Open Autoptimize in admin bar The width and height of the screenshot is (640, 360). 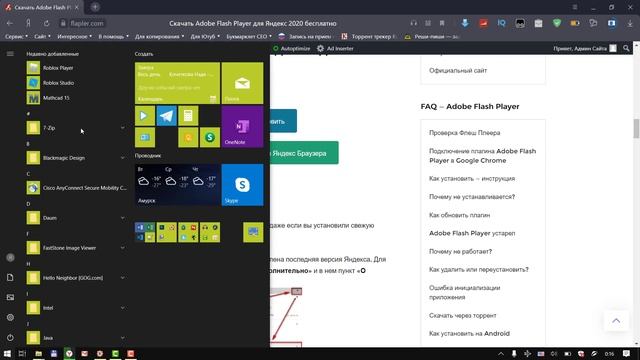(291, 49)
